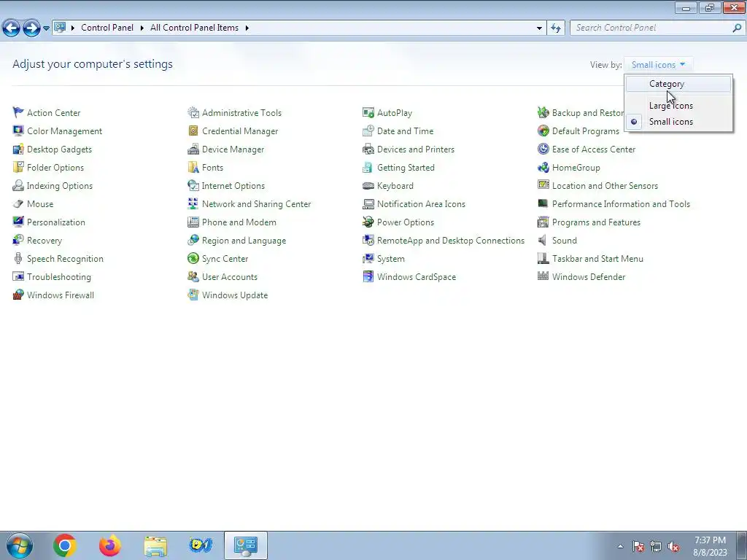Launch Chrome from the taskbar

point(65,545)
